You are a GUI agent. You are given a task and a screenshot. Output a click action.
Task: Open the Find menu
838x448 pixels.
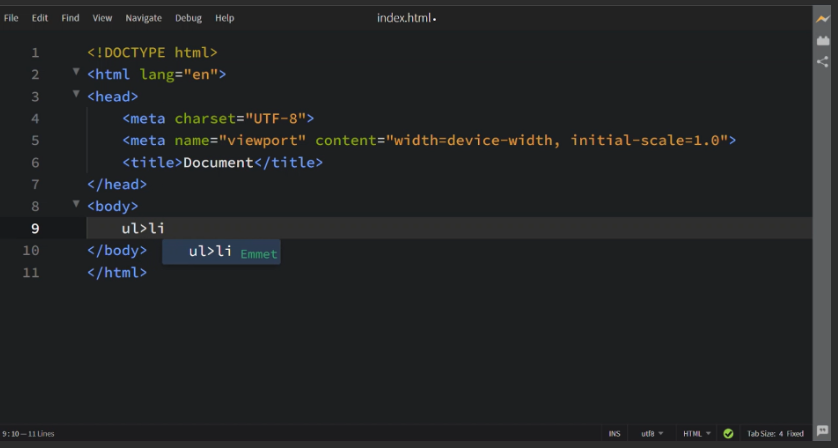(70, 18)
